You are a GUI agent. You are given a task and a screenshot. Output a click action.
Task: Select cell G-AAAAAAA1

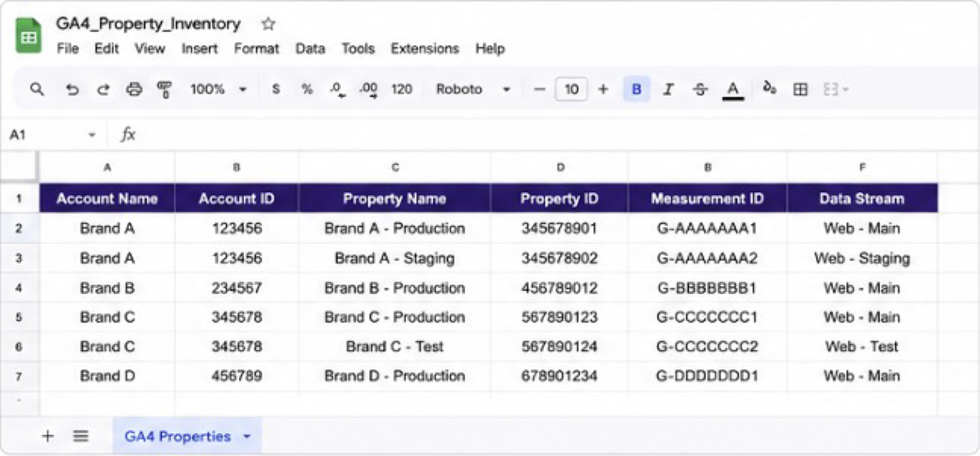coord(707,228)
